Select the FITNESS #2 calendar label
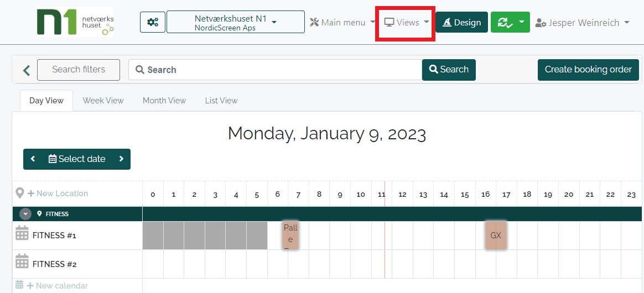This screenshot has width=644, height=293. pos(55,264)
